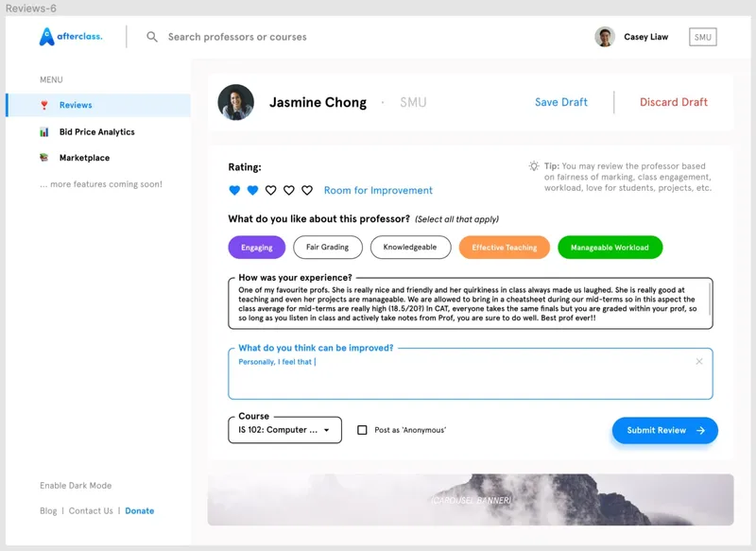
Task: Click the Save Draft link
Action: [x=561, y=102]
